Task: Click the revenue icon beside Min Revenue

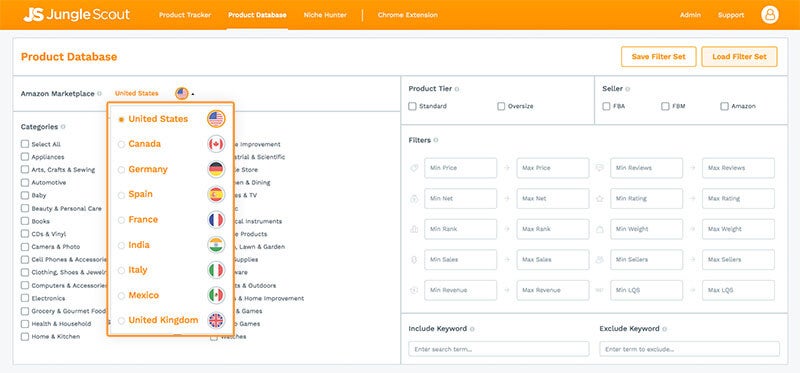Action: tap(414, 290)
